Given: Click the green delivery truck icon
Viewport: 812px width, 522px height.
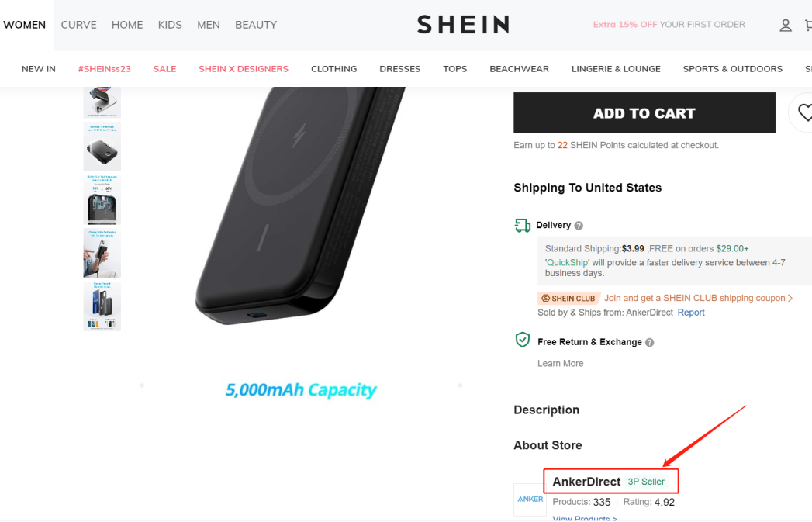Looking at the screenshot, I should [x=523, y=225].
